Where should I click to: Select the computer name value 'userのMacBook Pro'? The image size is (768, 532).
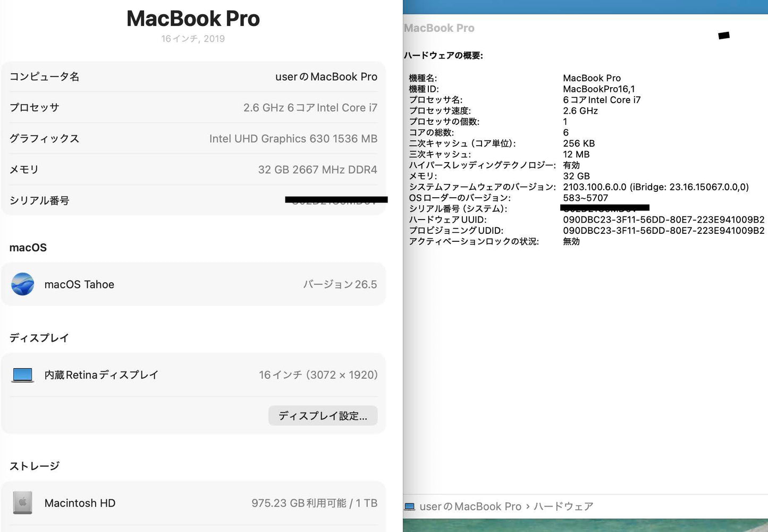[326, 77]
